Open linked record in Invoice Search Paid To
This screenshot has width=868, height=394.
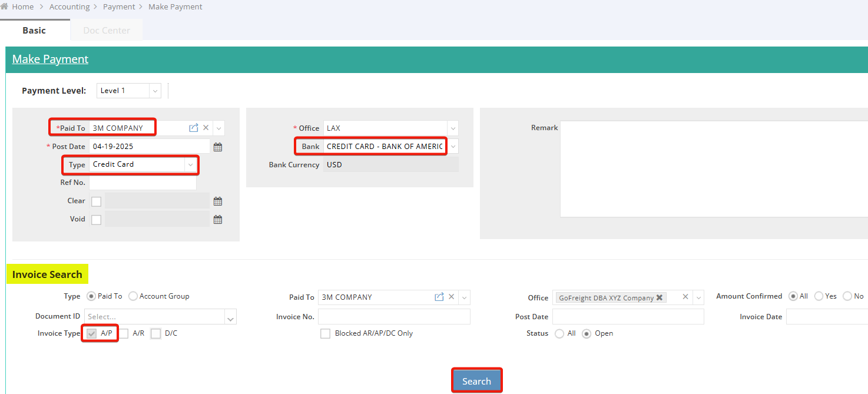[439, 297]
